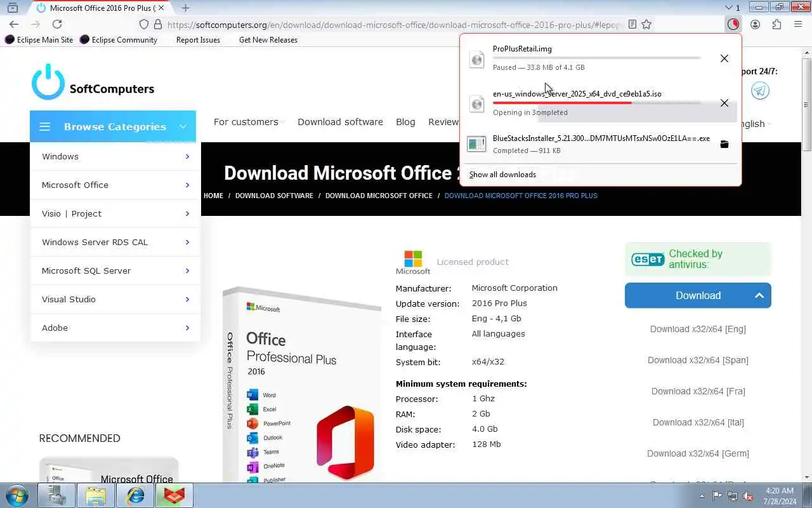Screen dimensions: 812x508
Task: Click the SoftComputers power logo
Action: pyautogui.click(x=48, y=82)
